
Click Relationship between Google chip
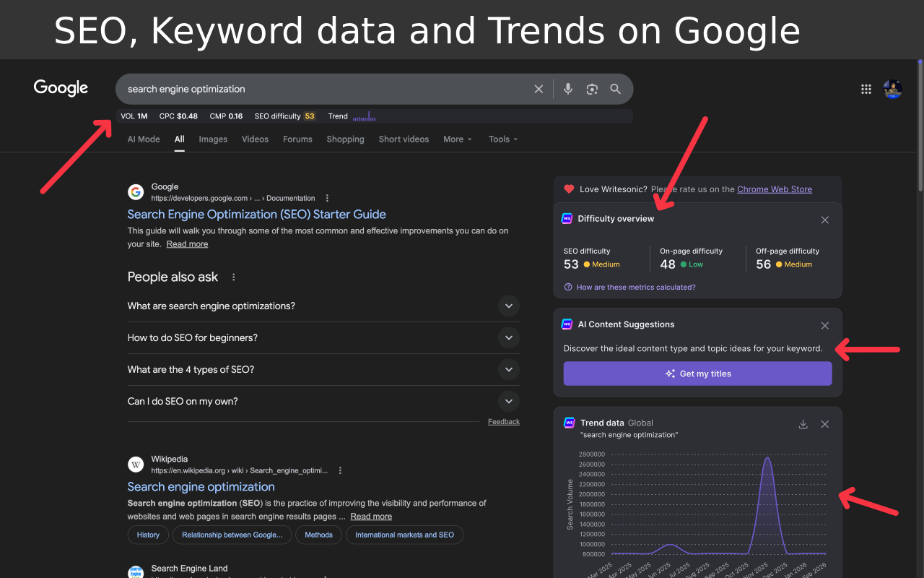(232, 535)
